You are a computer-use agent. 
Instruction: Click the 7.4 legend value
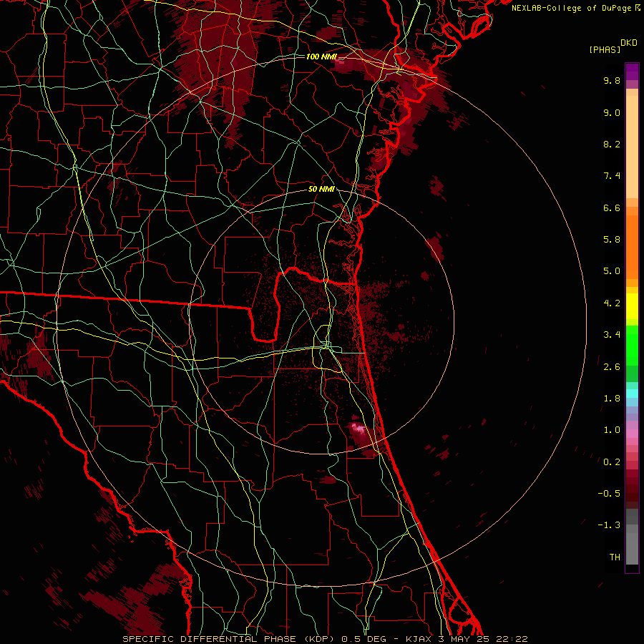(x=612, y=176)
